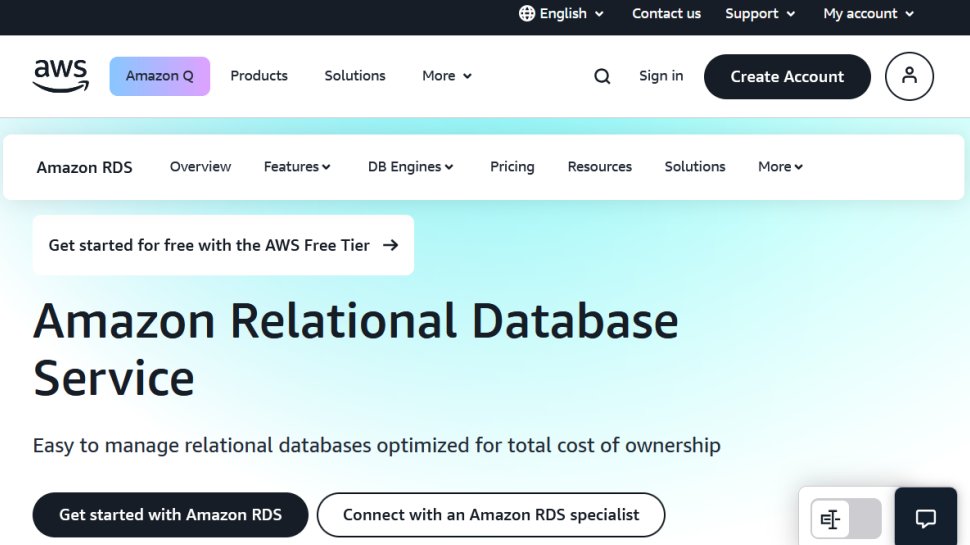Image resolution: width=970 pixels, height=545 pixels.
Task: Open the Resources tab
Action: click(599, 167)
